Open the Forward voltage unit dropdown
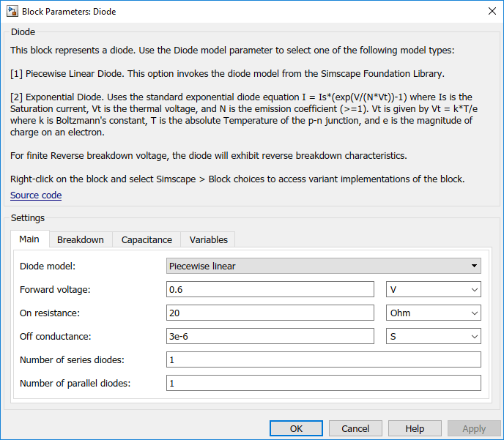This screenshot has height=440, width=504. point(433,289)
